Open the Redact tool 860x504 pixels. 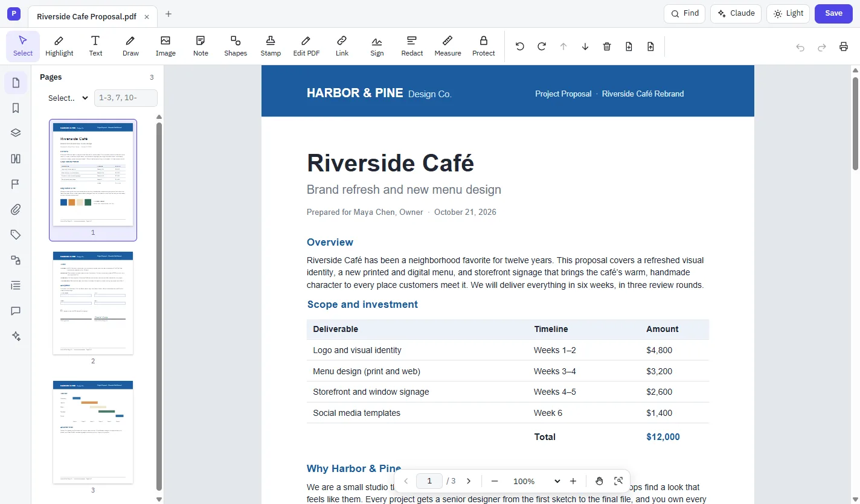point(412,46)
